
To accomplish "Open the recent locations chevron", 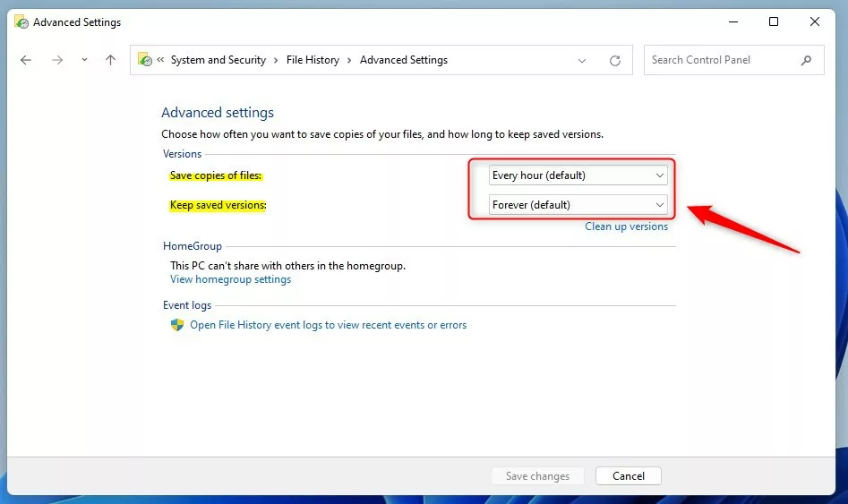I will coord(84,60).
